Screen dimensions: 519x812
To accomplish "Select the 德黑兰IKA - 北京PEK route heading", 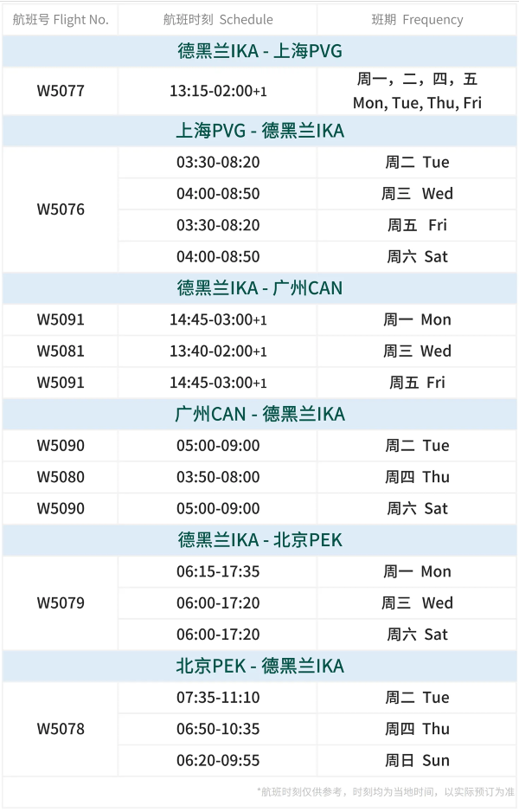I will pyautogui.click(x=259, y=540).
